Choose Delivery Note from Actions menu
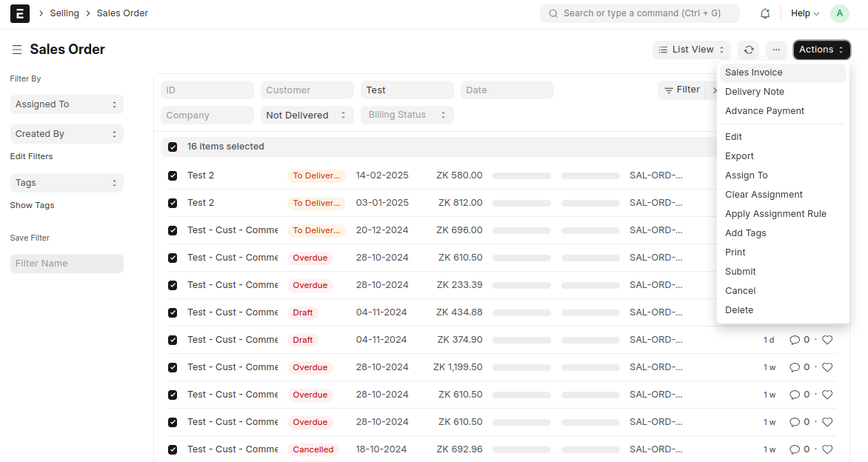The image size is (868, 462). click(783, 92)
